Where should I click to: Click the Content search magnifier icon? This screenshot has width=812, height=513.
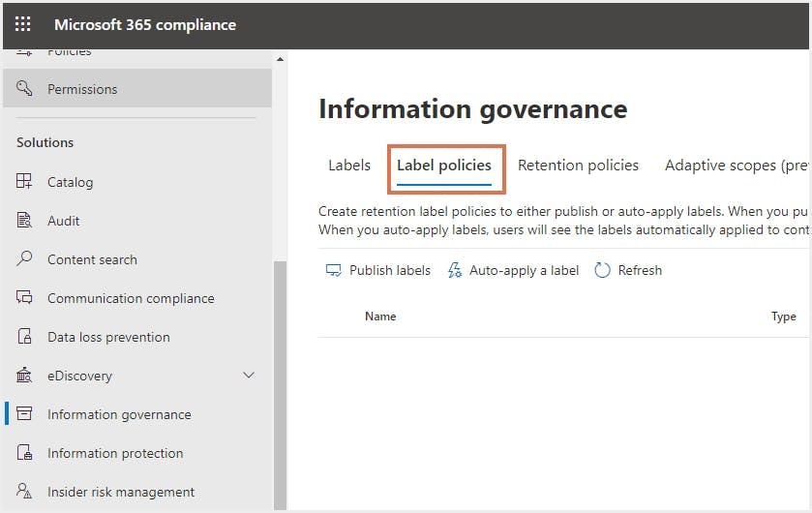pyautogui.click(x=25, y=259)
